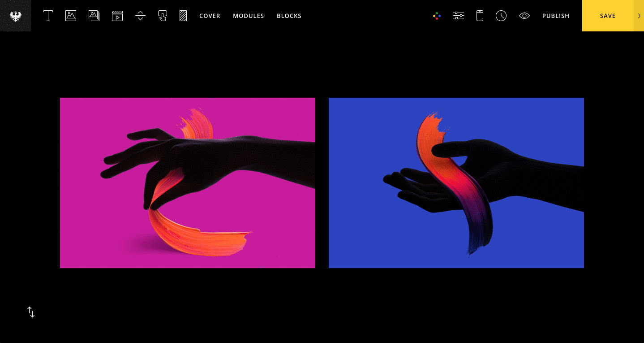Toggle mobile preview mode
Image resolution: width=644 pixels, height=343 pixels.
479,16
